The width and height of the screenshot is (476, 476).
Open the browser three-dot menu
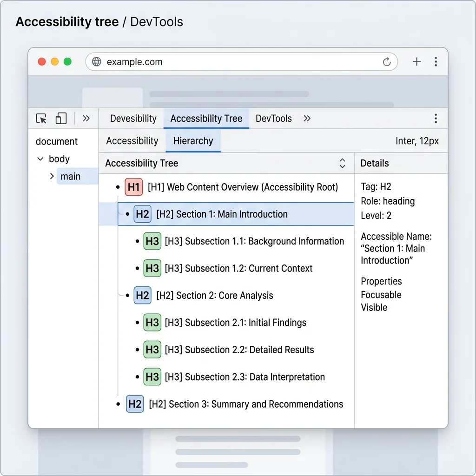[x=436, y=62]
